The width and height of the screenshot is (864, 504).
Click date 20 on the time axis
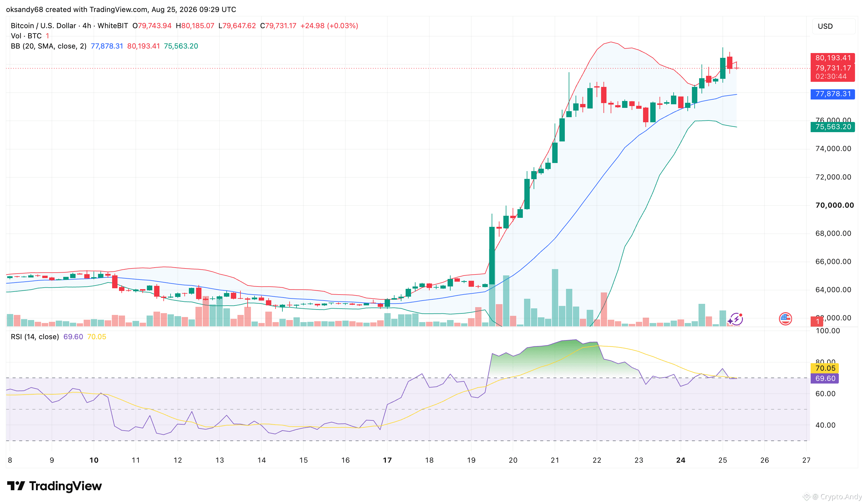tap(513, 460)
